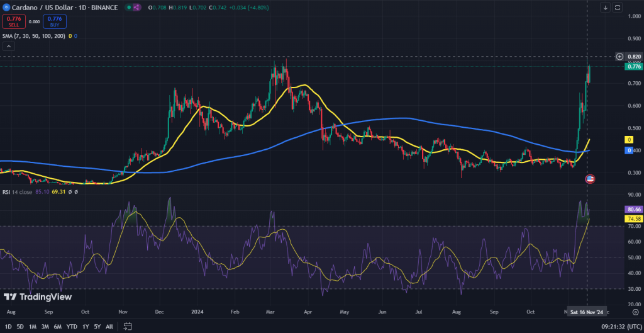This screenshot has width=644, height=333.
Task: Click the purple share-nodes data icon
Action: click(136, 8)
